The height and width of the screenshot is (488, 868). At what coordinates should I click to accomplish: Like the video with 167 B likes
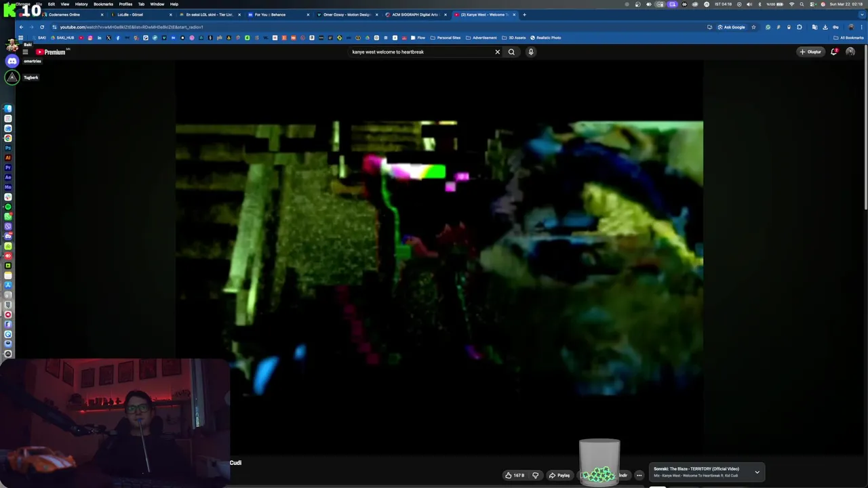[515, 475]
